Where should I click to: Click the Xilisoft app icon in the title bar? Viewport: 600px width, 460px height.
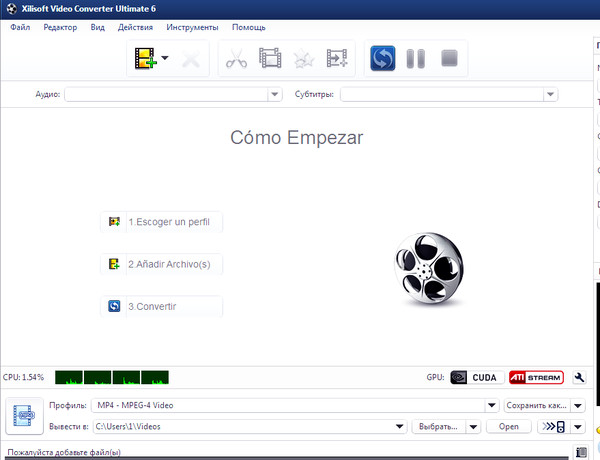pos(11,9)
